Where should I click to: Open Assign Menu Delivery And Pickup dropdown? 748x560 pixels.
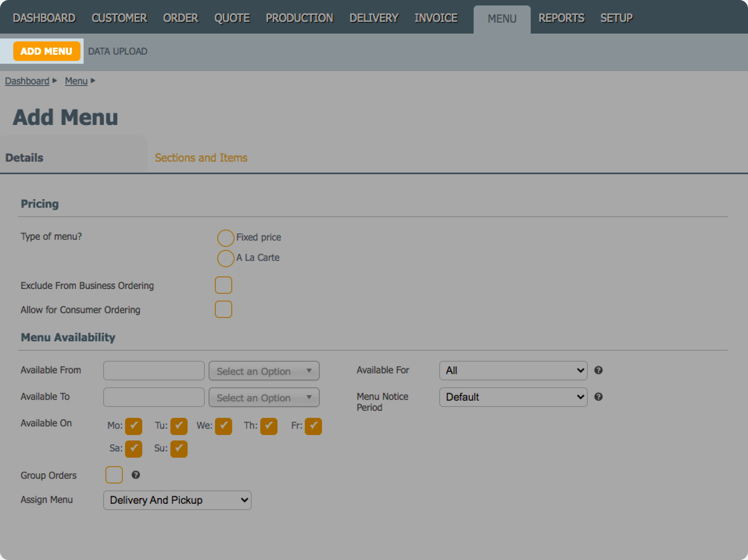[177, 500]
